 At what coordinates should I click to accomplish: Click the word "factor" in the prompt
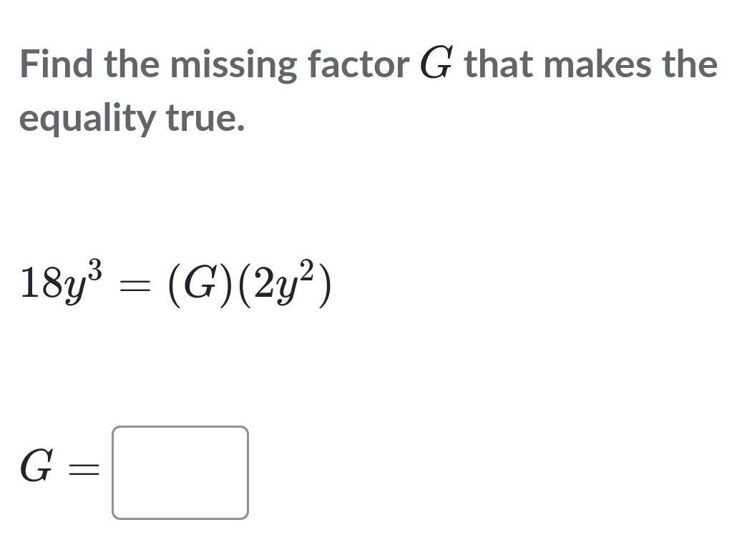pyautogui.click(x=358, y=64)
